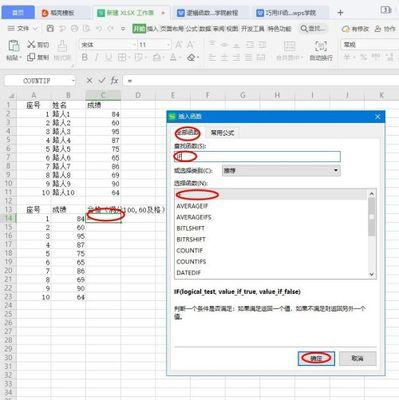This screenshot has height=400, width=399.
Task: Open the font size dropdown showing 11
Action: [168, 45]
